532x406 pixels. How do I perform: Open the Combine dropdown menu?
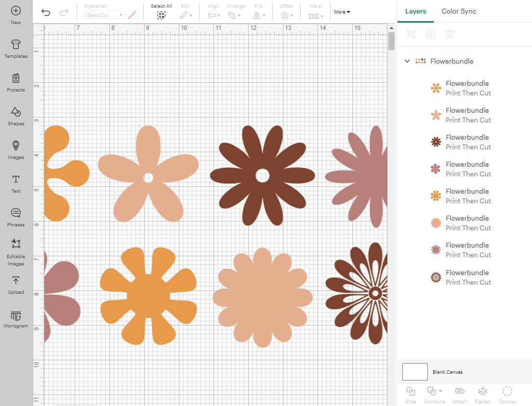pos(433,394)
